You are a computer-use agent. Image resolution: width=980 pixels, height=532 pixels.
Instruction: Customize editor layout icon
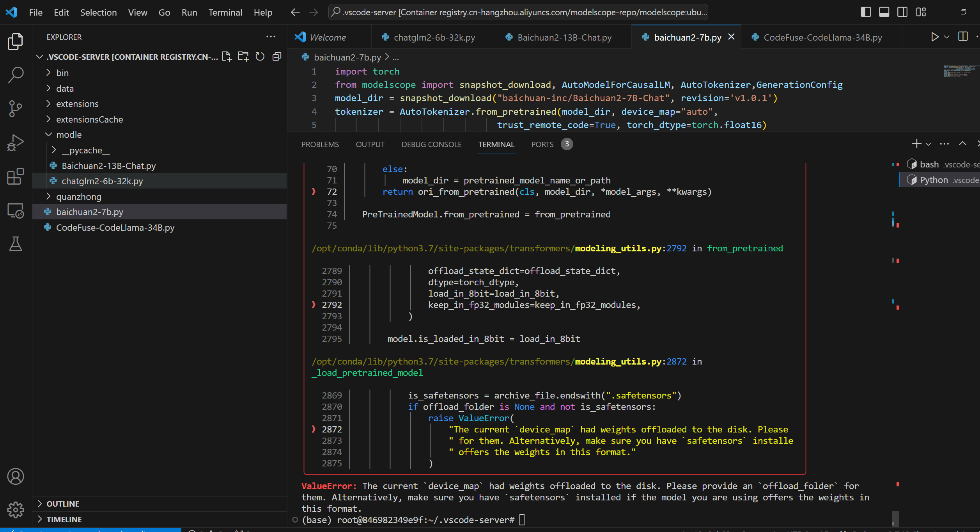pos(921,12)
